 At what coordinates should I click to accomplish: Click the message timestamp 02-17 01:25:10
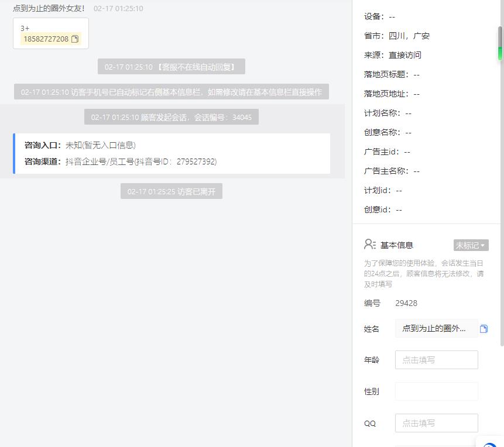point(118,8)
